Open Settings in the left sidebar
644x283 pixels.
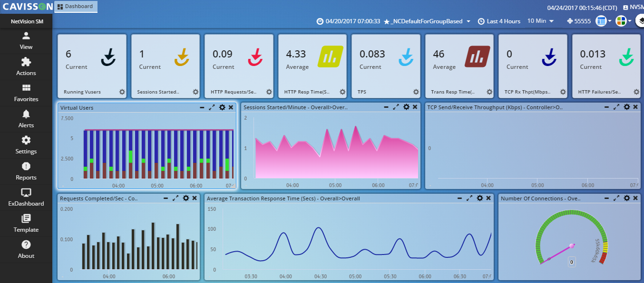pos(26,145)
